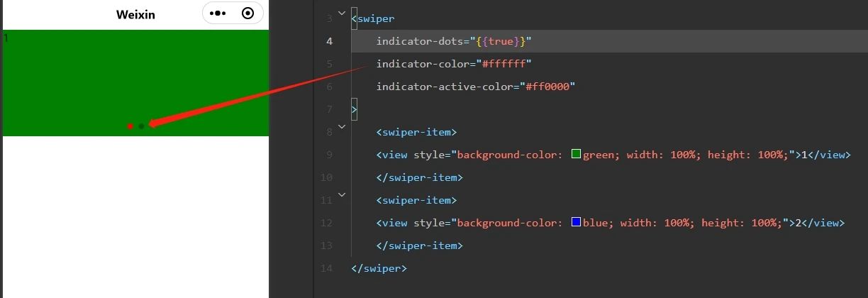Place cursor on indicator-dots attribute name
This screenshot has width=868, height=298.
click(x=418, y=41)
